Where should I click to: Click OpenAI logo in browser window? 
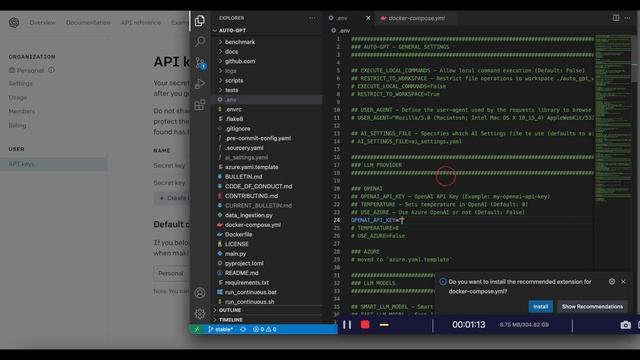14,22
